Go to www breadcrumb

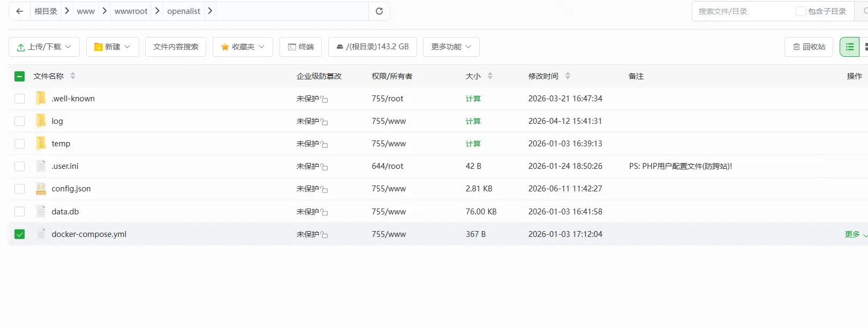(x=86, y=11)
